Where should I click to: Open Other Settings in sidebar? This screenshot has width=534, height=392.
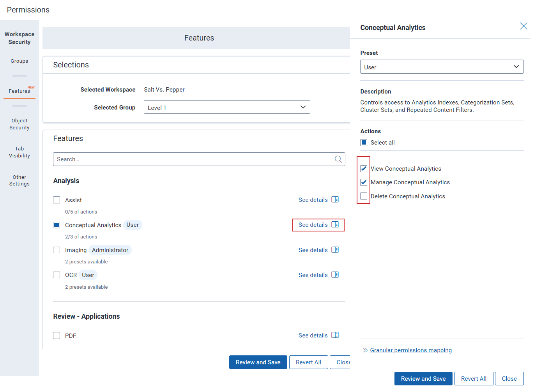[19, 180]
